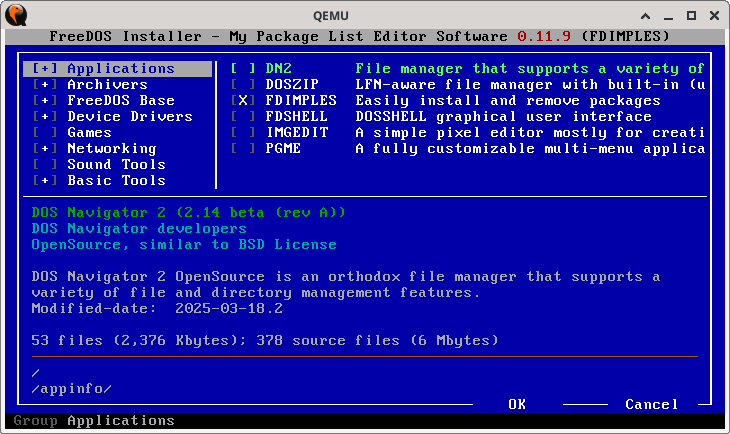Toggle the Games group checkbox
Screen dimensions: 730x434
(45, 132)
